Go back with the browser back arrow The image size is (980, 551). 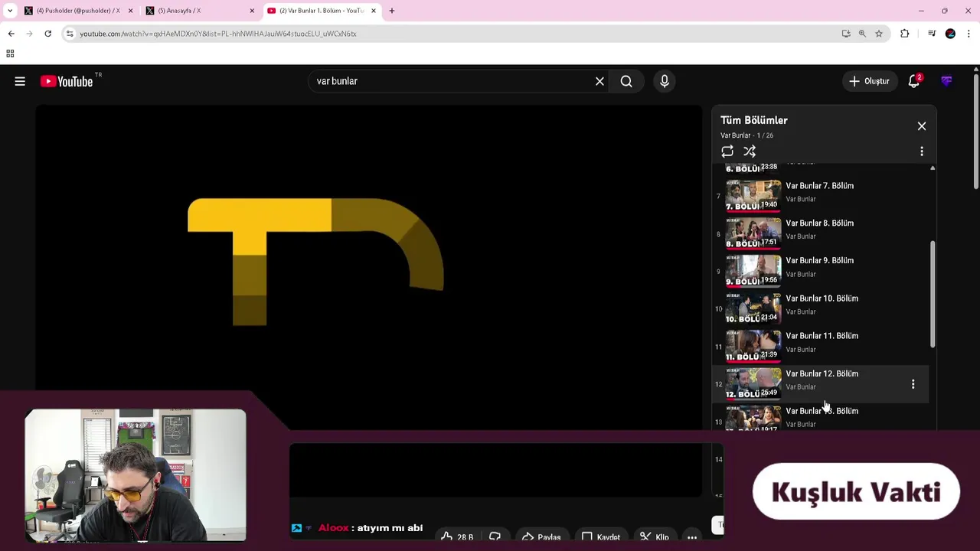click(x=11, y=34)
